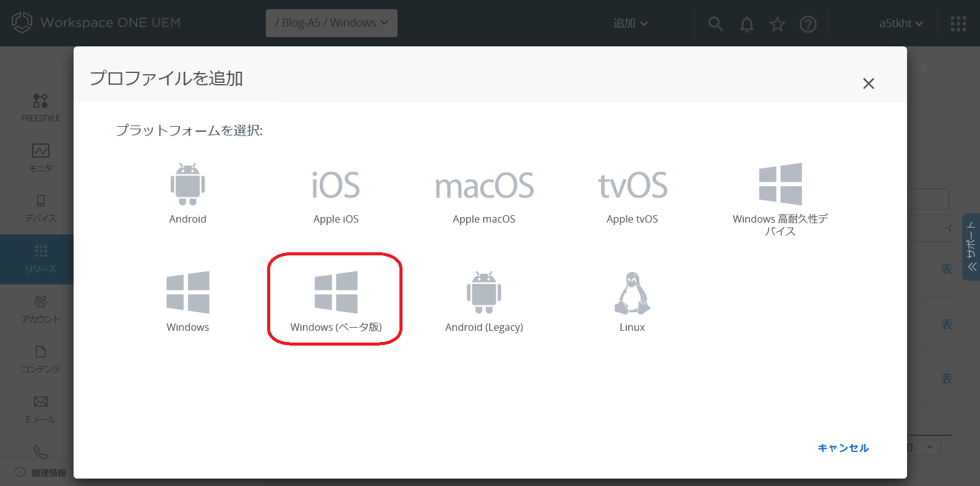Open Eメール in the sidebar
Image resolution: width=980 pixels, height=486 pixels.
click(x=41, y=409)
